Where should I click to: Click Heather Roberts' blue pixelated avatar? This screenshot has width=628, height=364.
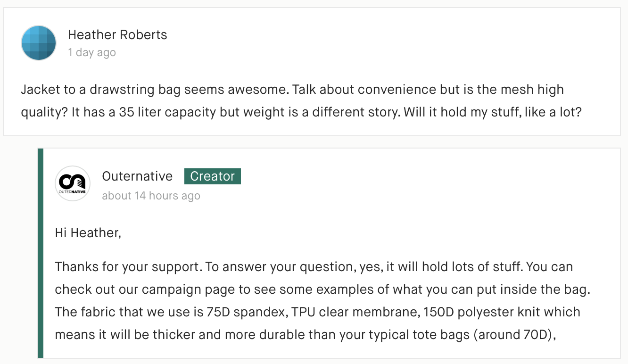[x=39, y=43]
